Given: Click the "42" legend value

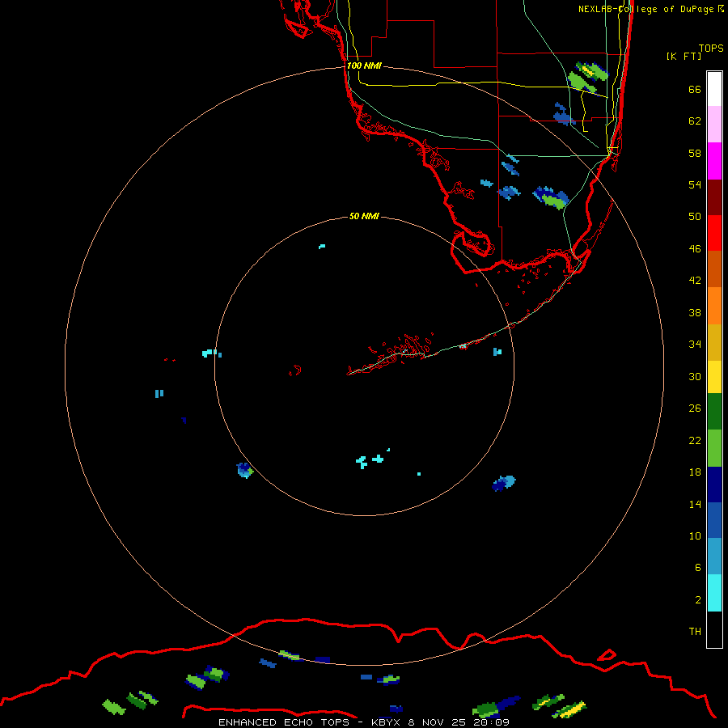Looking at the screenshot, I should pos(695,280).
